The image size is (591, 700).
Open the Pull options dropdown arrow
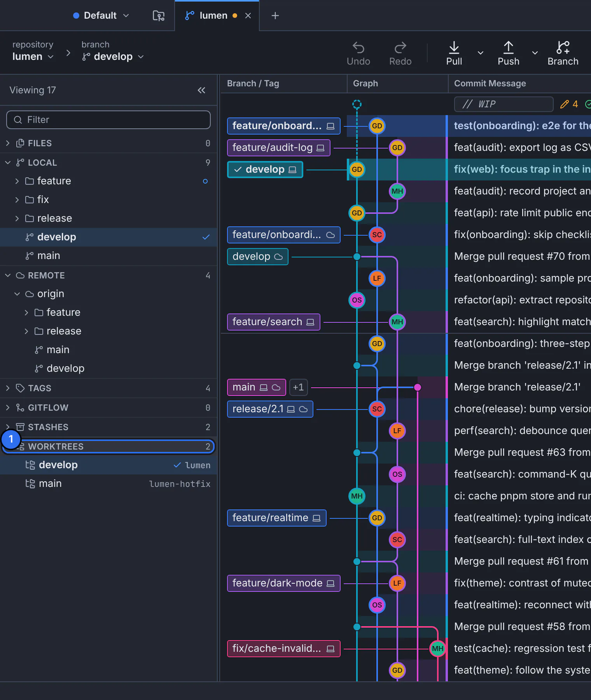pyautogui.click(x=481, y=52)
